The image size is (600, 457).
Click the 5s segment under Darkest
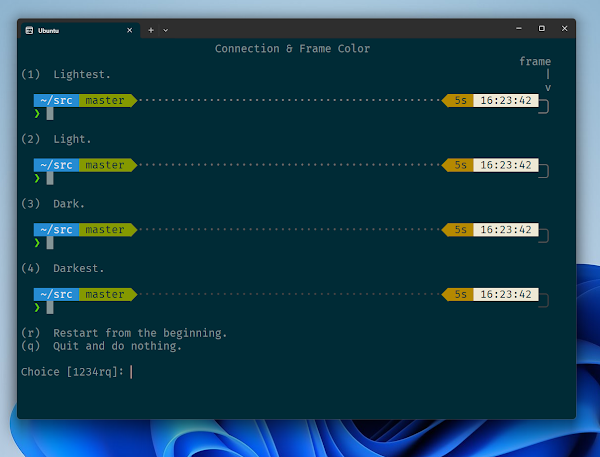460,294
